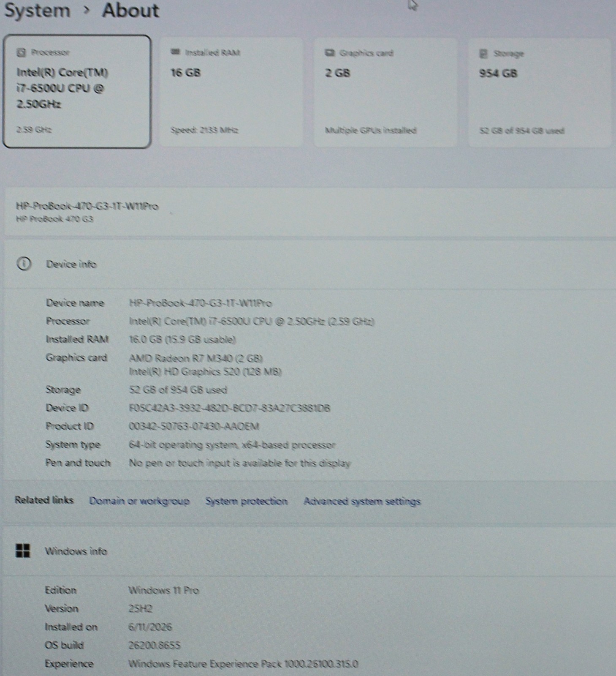Image resolution: width=616 pixels, height=676 pixels.
Task: Click Speed: 2133 MHz in RAM card
Action: tap(204, 130)
